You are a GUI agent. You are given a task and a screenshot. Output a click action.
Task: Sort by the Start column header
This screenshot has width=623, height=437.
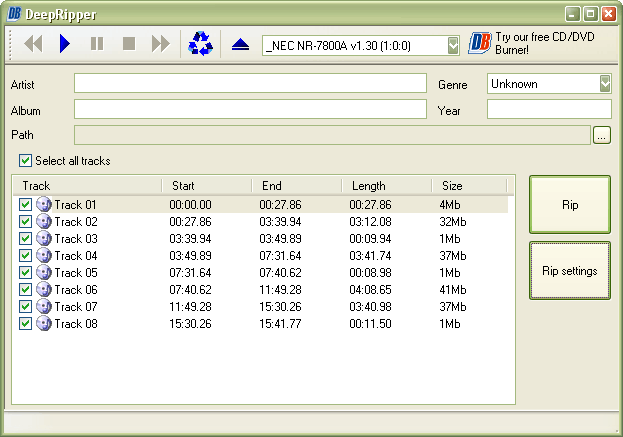207,186
